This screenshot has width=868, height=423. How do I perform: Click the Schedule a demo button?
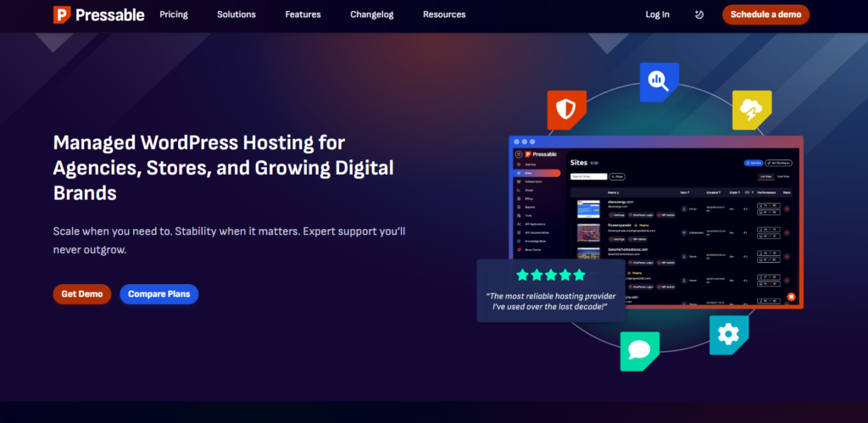[x=765, y=15]
